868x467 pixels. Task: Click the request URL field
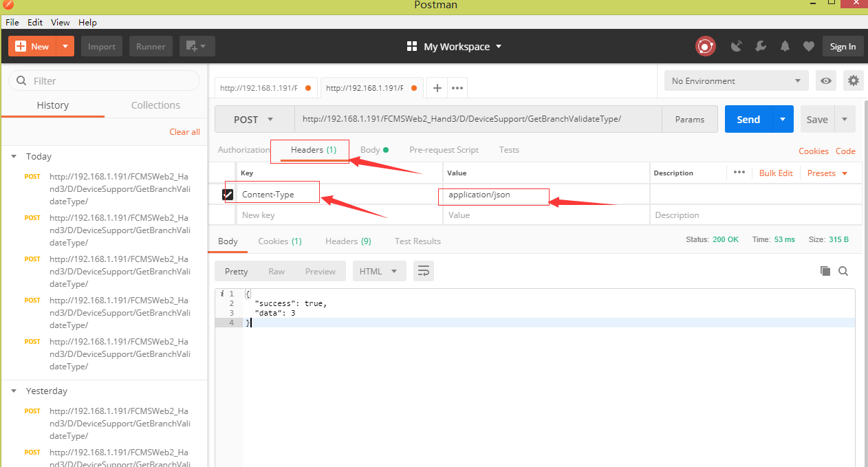(x=478, y=119)
